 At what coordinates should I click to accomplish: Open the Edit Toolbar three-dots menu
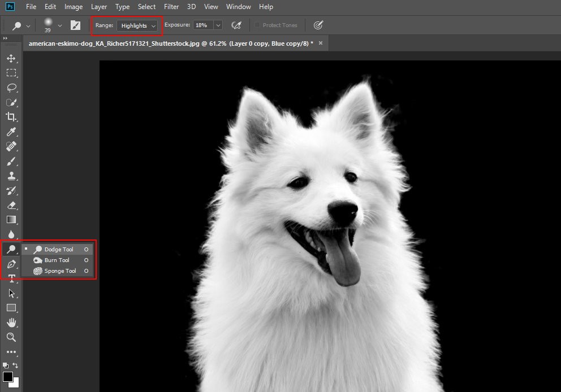[x=11, y=352]
